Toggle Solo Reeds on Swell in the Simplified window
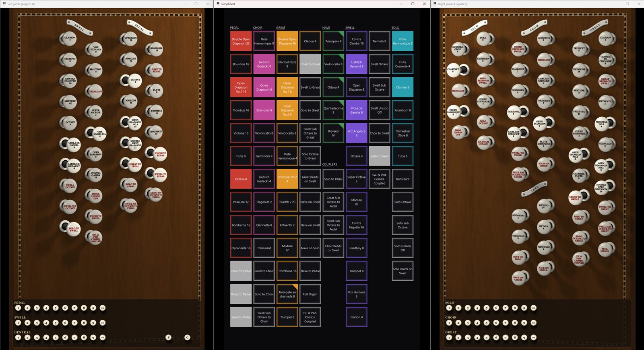 pos(402,271)
